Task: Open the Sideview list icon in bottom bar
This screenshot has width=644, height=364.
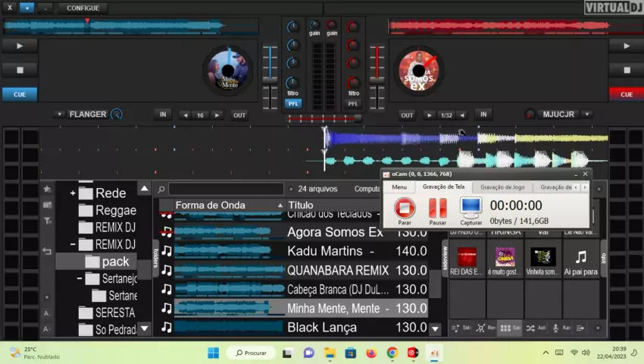Action: click(455, 328)
